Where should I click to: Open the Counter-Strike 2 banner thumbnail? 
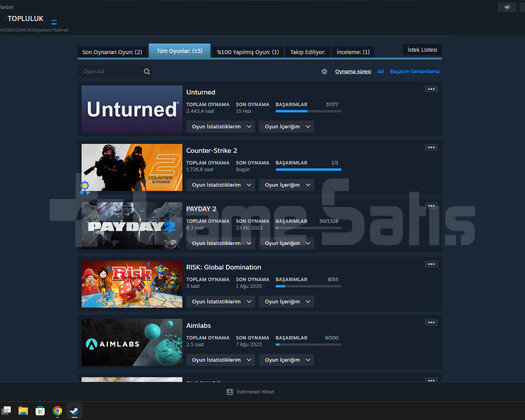tap(132, 167)
